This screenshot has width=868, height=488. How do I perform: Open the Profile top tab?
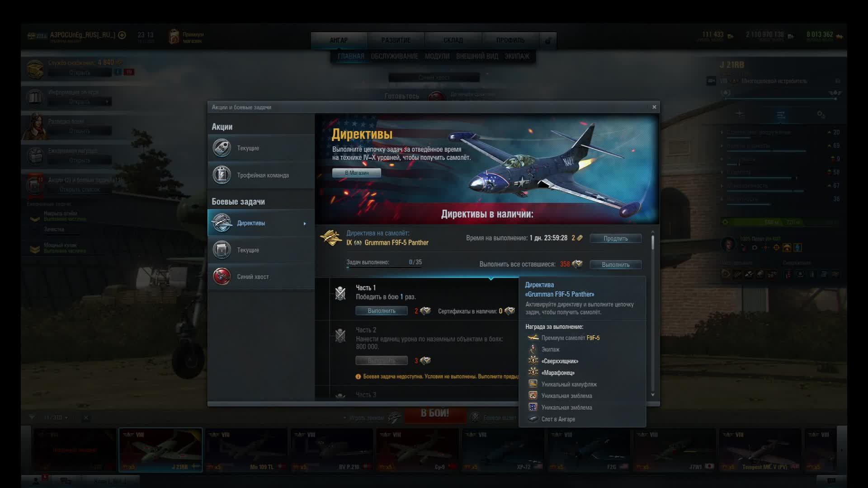pyautogui.click(x=510, y=40)
